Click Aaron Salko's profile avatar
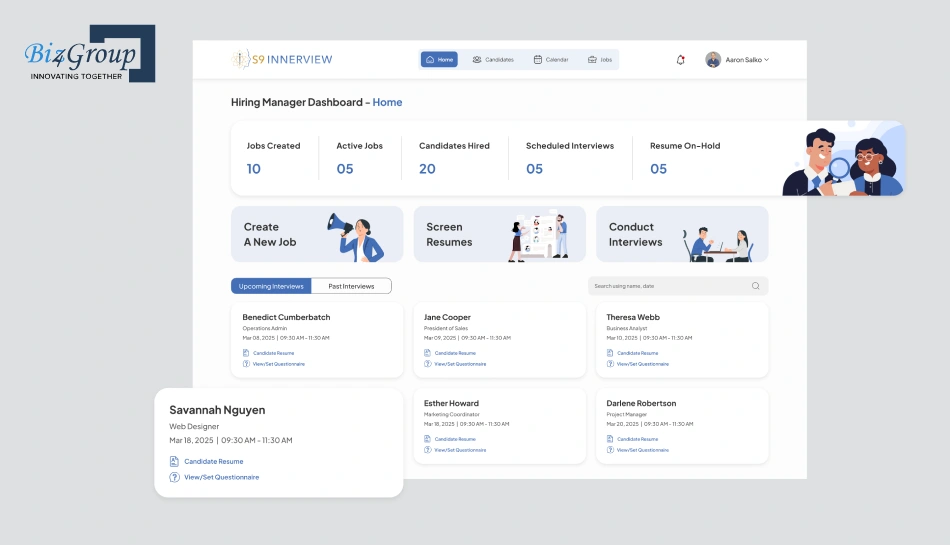The width and height of the screenshot is (950, 545). 713,60
